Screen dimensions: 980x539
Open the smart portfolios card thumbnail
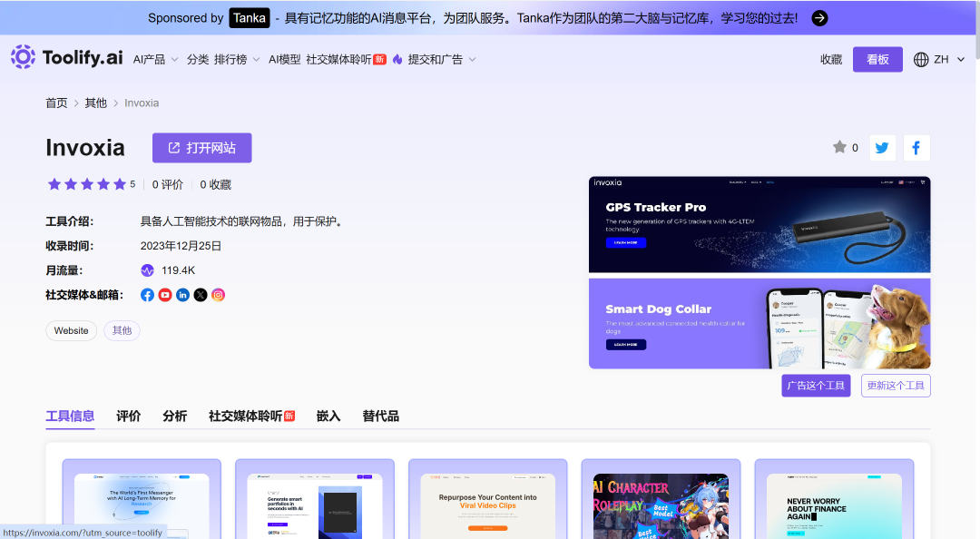[315, 499]
